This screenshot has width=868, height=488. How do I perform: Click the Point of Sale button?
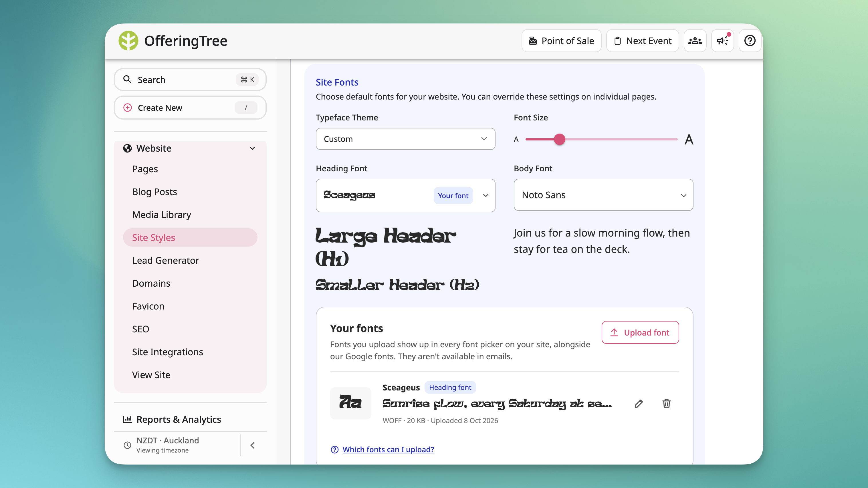point(561,41)
